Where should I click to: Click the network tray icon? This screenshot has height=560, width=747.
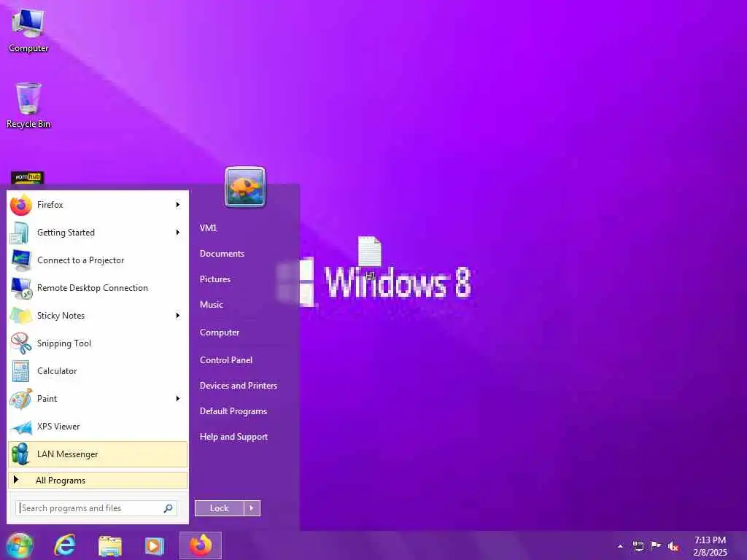pos(638,546)
